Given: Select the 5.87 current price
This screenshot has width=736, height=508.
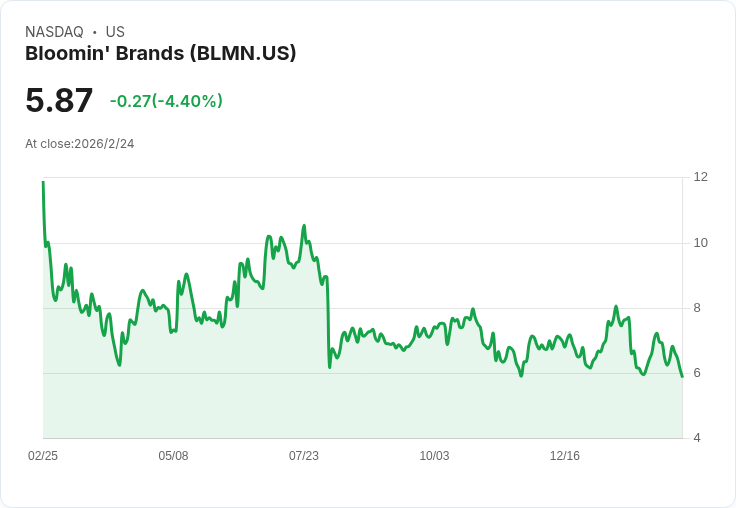Looking at the screenshot, I should click(x=59, y=100).
